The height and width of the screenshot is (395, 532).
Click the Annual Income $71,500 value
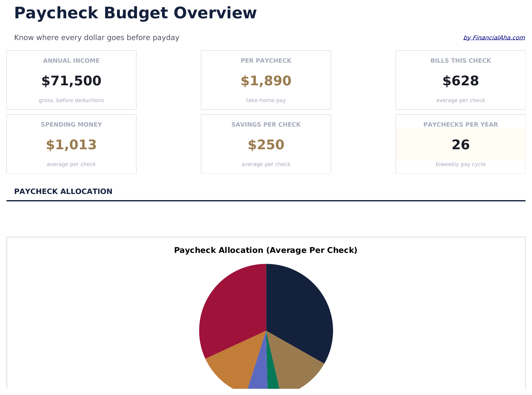point(71,81)
